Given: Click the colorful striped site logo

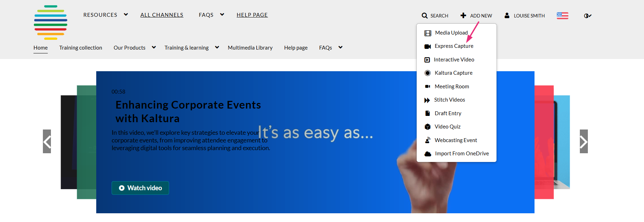Looking at the screenshot, I should pos(51,22).
